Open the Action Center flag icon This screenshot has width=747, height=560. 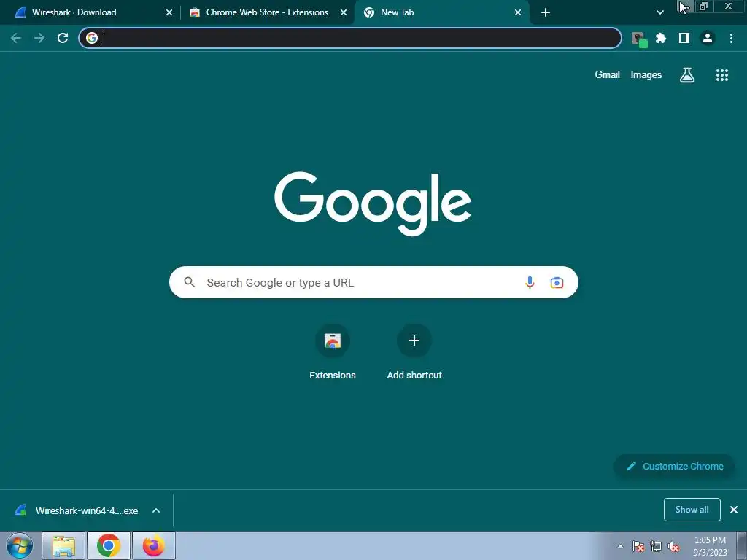click(638, 546)
